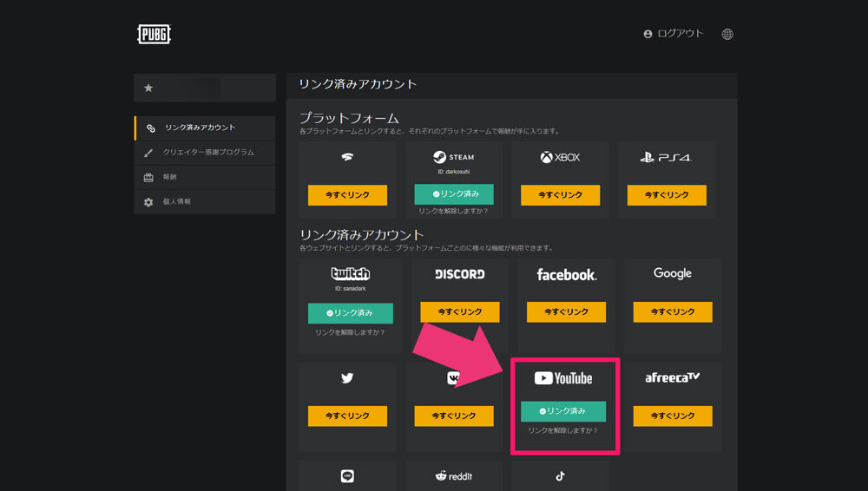Click the Twitter bird icon

pos(347,378)
